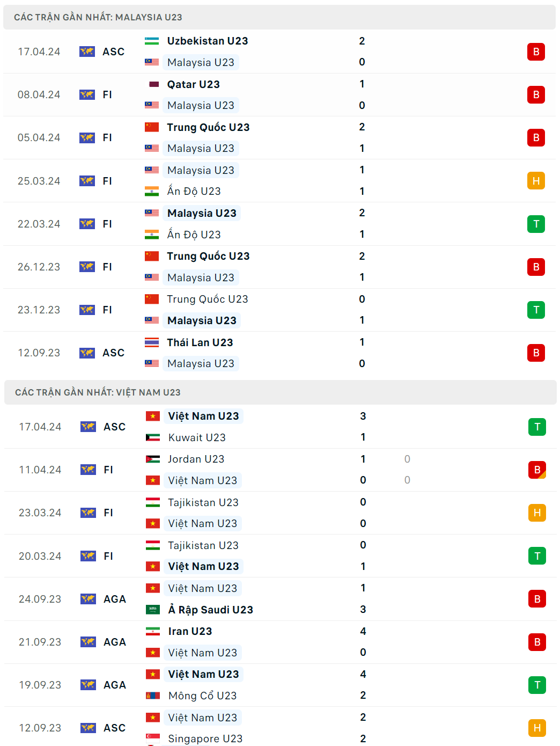Click the score 3 for Việt Nam vs Kuwait

tap(363, 416)
